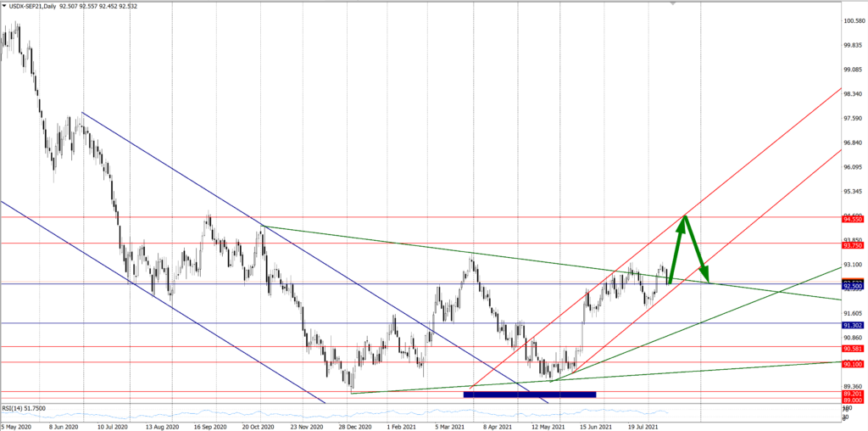Select the green downward arrow drawing
868x431 pixels.
[696, 251]
